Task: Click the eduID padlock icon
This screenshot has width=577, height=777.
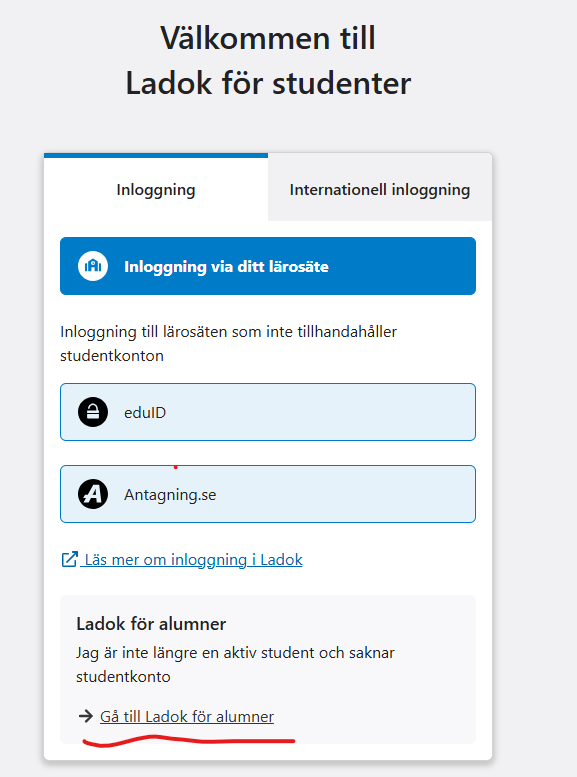Action: 93,412
